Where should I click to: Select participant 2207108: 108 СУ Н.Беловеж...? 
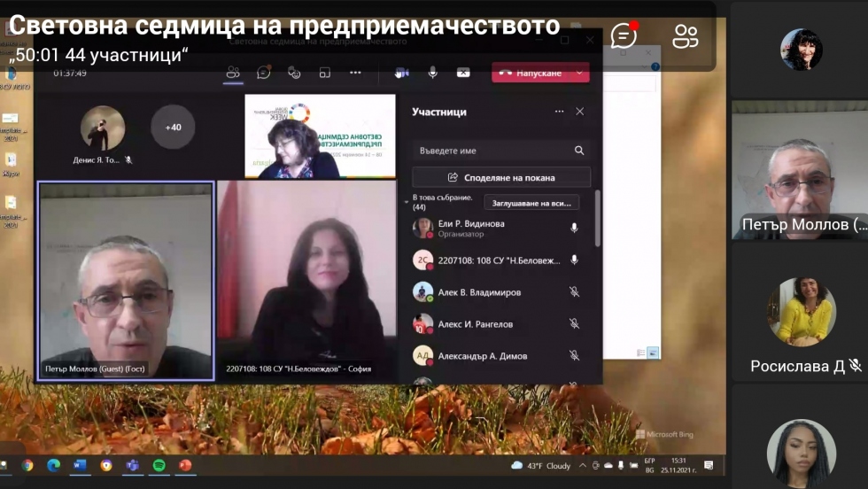[501, 260]
